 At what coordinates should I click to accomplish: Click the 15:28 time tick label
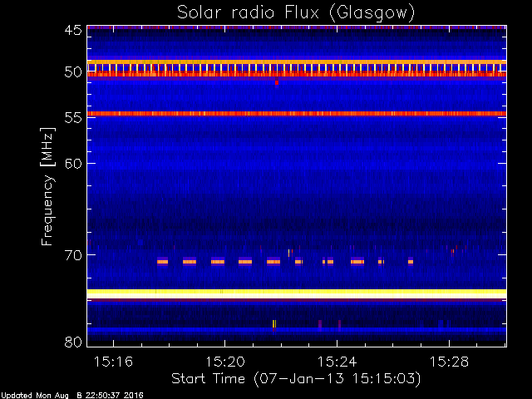pos(449,362)
